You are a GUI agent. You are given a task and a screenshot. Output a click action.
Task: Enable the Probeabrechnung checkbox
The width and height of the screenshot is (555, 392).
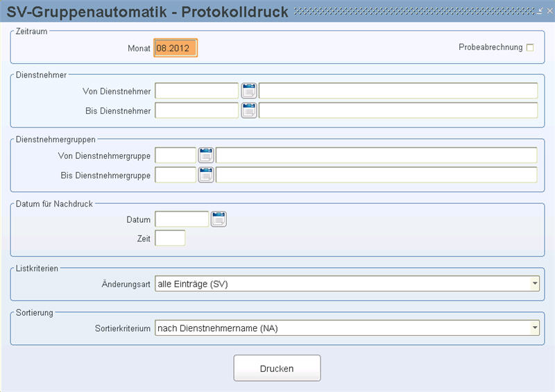(530, 47)
